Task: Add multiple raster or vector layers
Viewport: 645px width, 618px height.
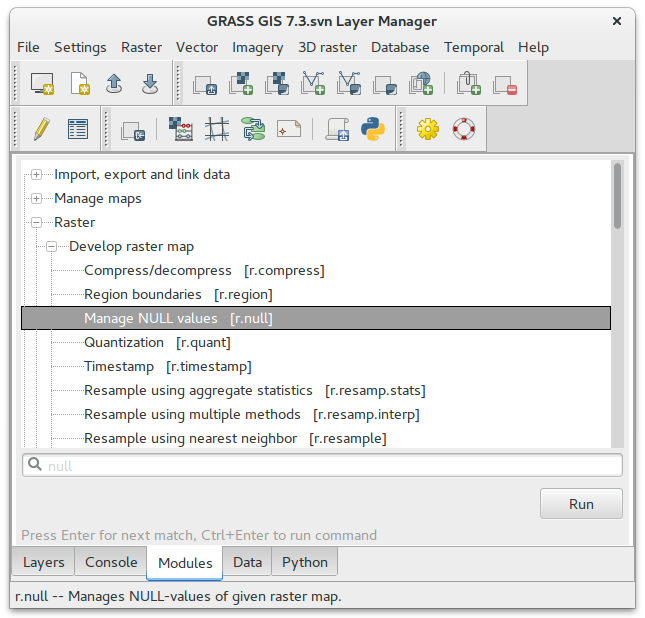Action: pyautogui.click(x=205, y=84)
